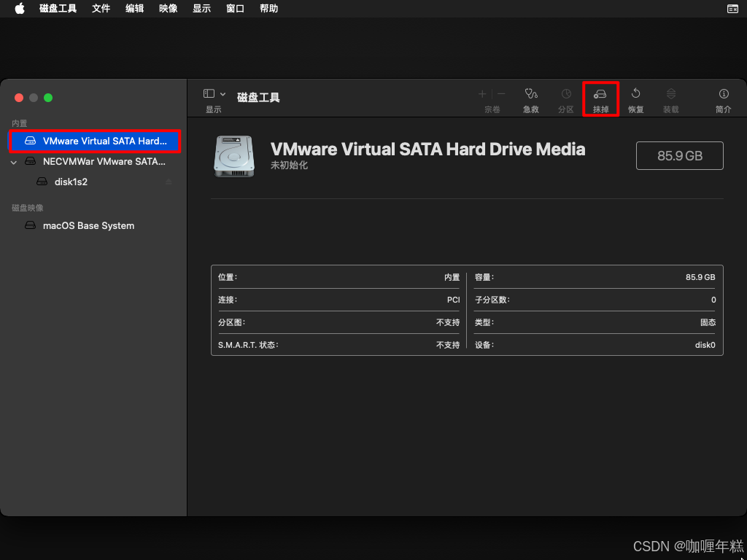Open the sidebar view dropdown chevron
Viewport: 747px width, 560px height.
(x=222, y=94)
